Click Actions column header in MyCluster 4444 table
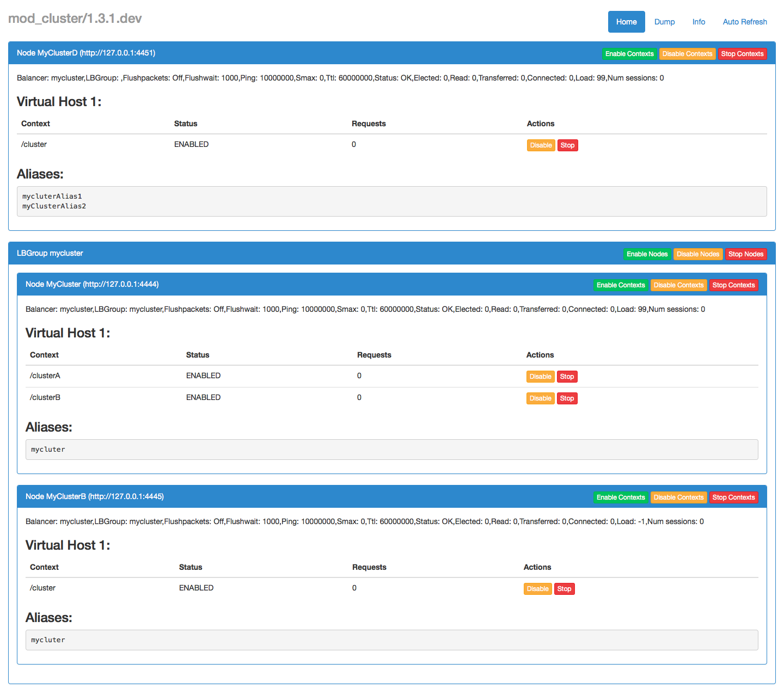This screenshot has height=695, width=784. (x=540, y=355)
